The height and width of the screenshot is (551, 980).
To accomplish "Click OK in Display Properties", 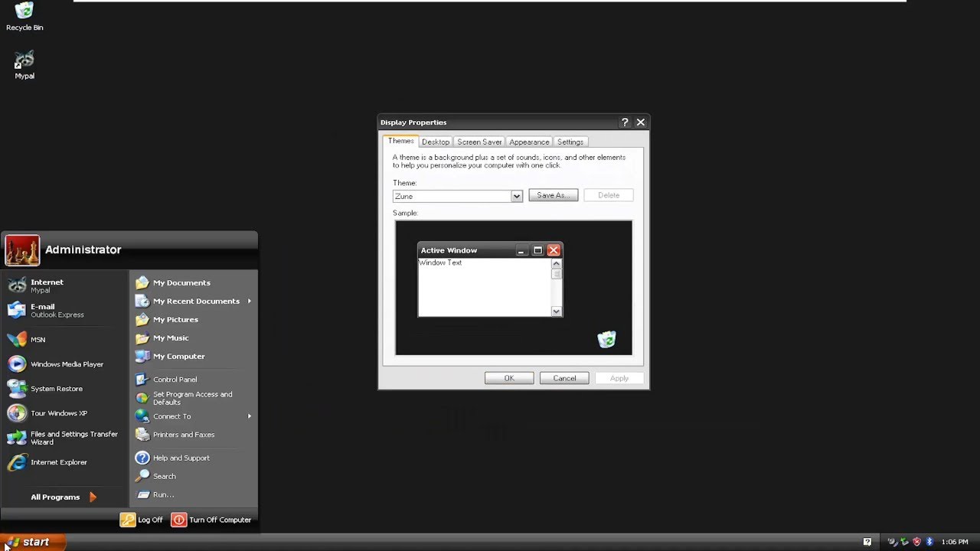I will 509,378.
